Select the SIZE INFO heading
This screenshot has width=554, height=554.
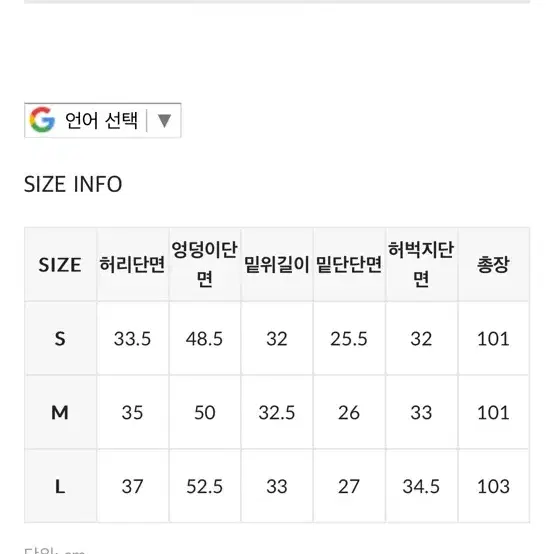coord(73,184)
